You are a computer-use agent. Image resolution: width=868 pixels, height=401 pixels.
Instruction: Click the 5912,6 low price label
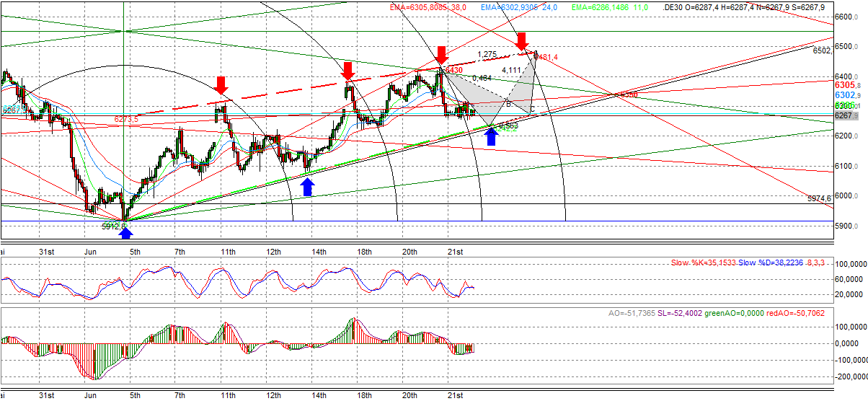pyautogui.click(x=114, y=226)
